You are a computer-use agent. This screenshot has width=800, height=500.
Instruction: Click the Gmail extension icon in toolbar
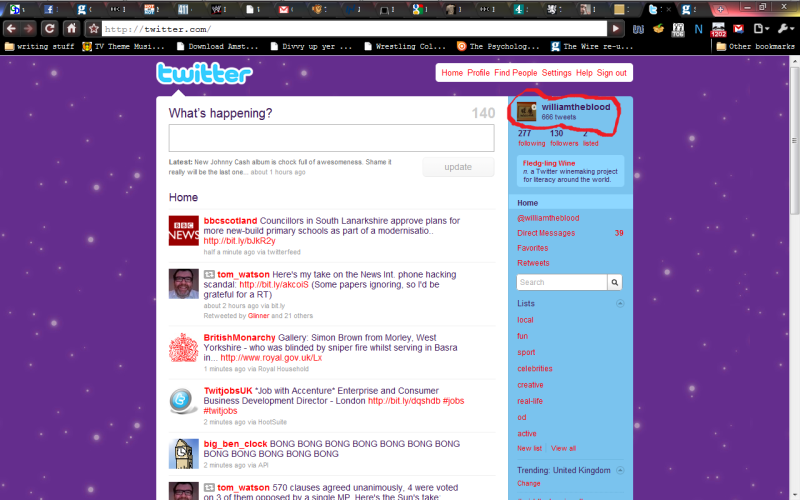(x=738, y=29)
